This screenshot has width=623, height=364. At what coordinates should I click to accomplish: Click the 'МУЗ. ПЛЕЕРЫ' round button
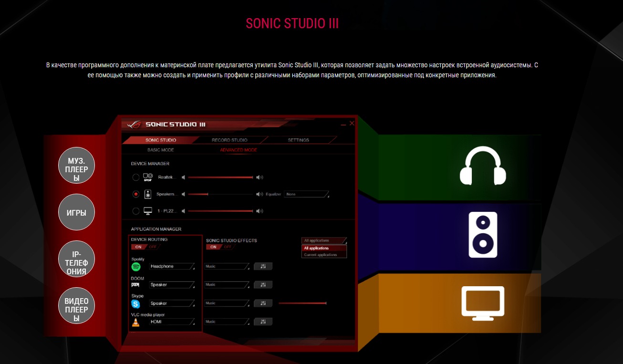76,166
